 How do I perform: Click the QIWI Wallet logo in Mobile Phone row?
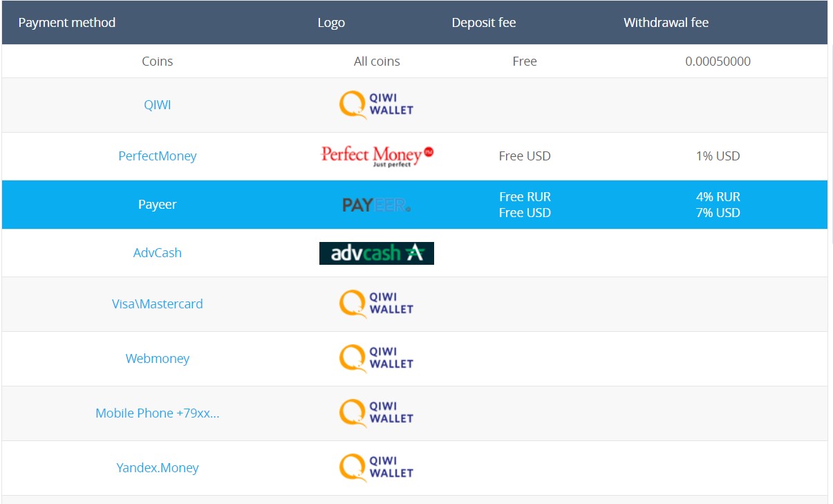pos(376,413)
